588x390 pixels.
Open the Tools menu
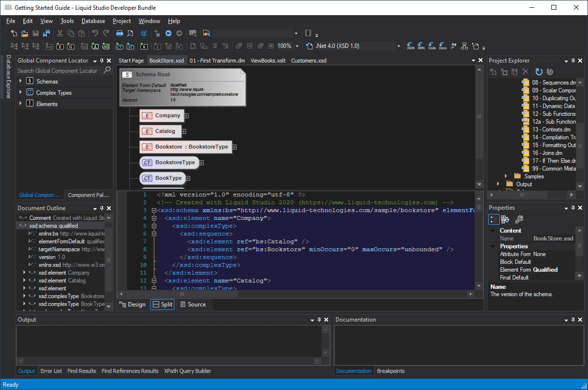point(67,21)
